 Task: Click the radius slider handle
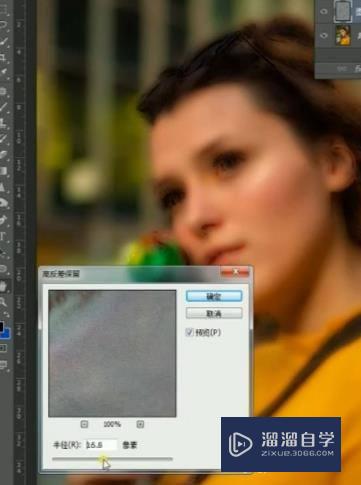[x=103, y=459]
